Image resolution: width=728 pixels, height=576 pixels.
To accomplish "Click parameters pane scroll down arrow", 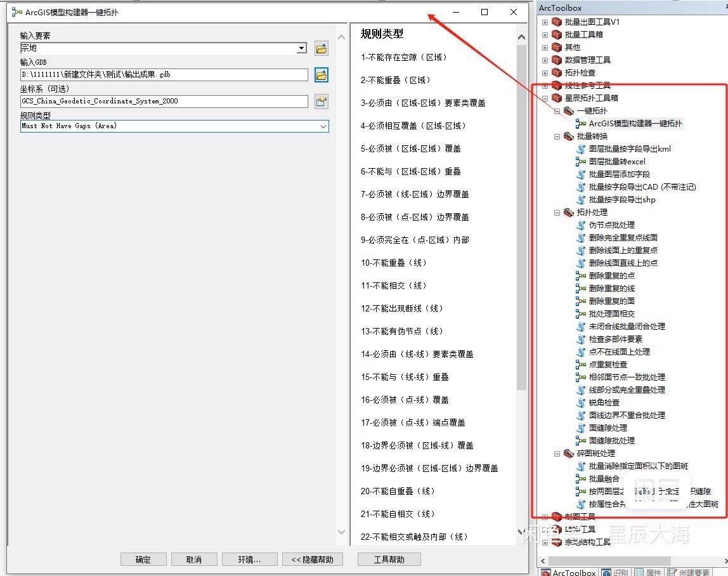I will (342, 532).
